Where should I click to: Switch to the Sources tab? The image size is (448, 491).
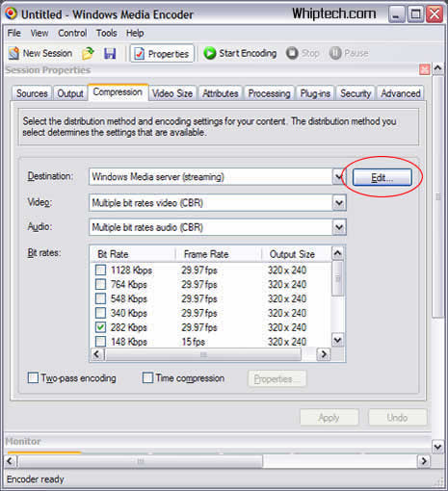point(32,93)
